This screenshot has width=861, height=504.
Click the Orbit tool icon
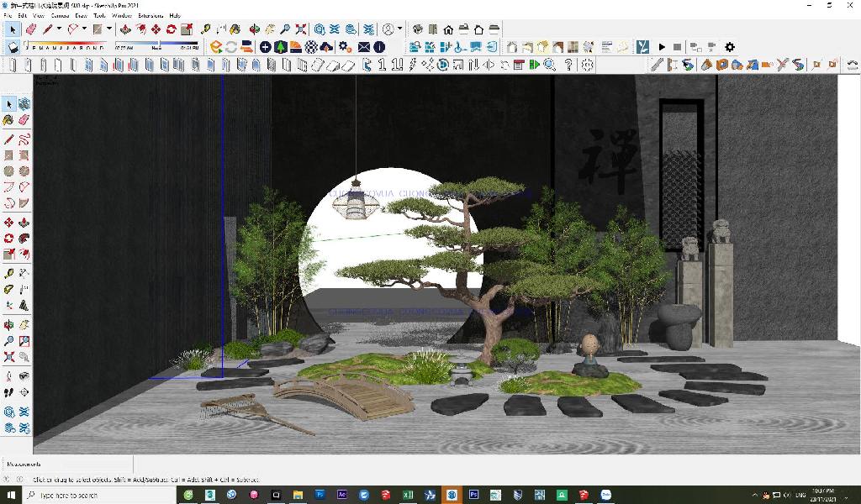[254, 29]
